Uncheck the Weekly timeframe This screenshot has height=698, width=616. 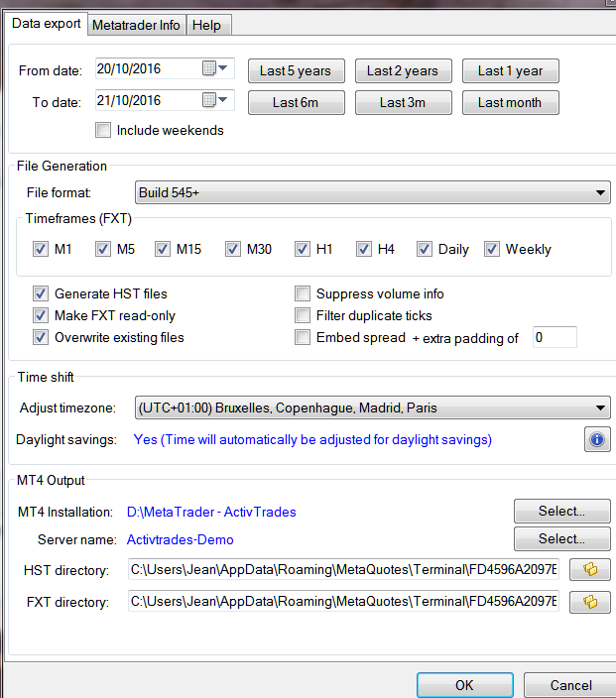coord(492,249)
